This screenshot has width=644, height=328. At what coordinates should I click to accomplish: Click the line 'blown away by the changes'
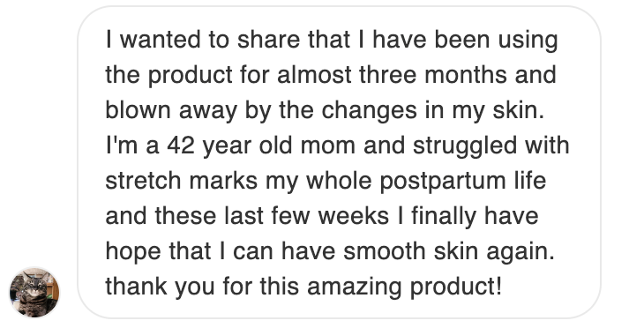click(325, 111)
